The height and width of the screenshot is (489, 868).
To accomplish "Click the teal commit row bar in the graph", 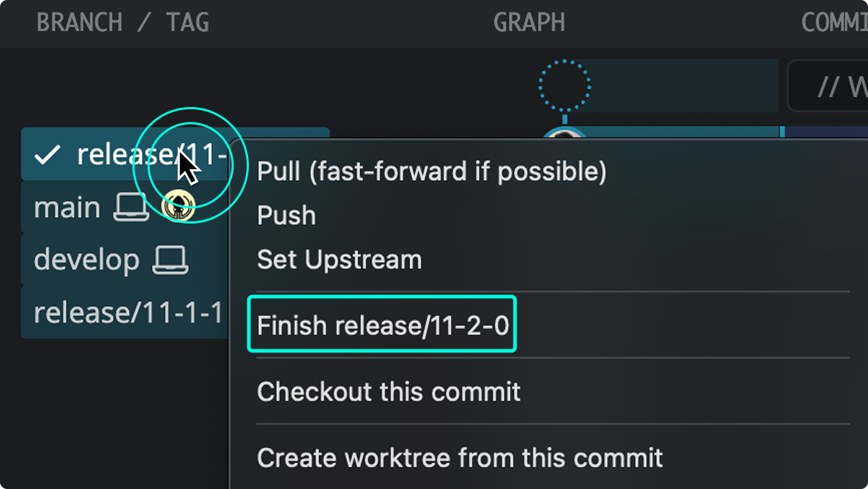I will tap(687, 132).
